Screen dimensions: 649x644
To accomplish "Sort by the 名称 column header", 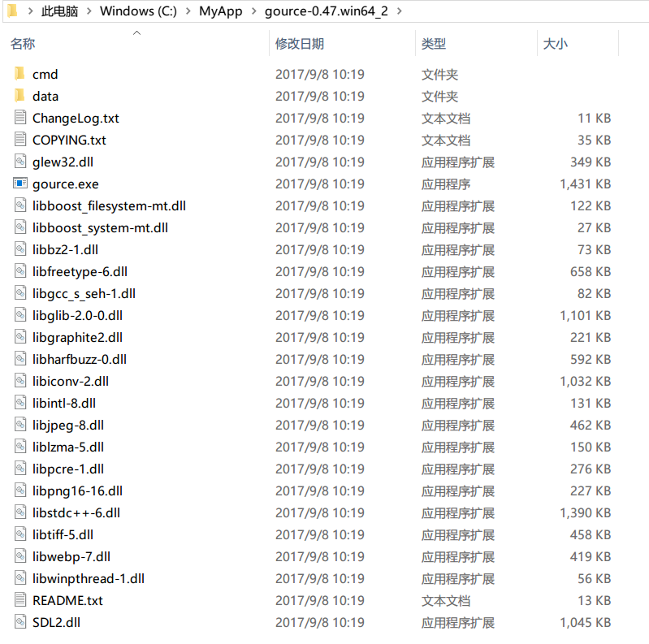I will pos(23,44).
